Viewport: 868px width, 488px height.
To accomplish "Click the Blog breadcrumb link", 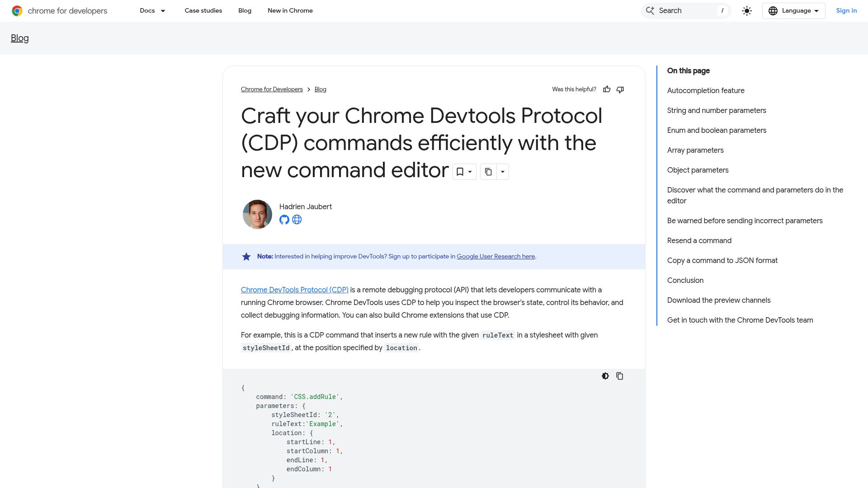I will [321, 89].
